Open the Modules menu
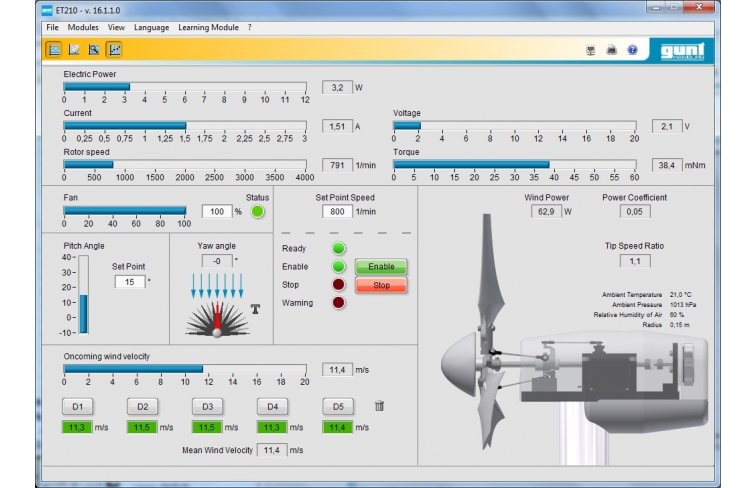 (x=83, y=27)
